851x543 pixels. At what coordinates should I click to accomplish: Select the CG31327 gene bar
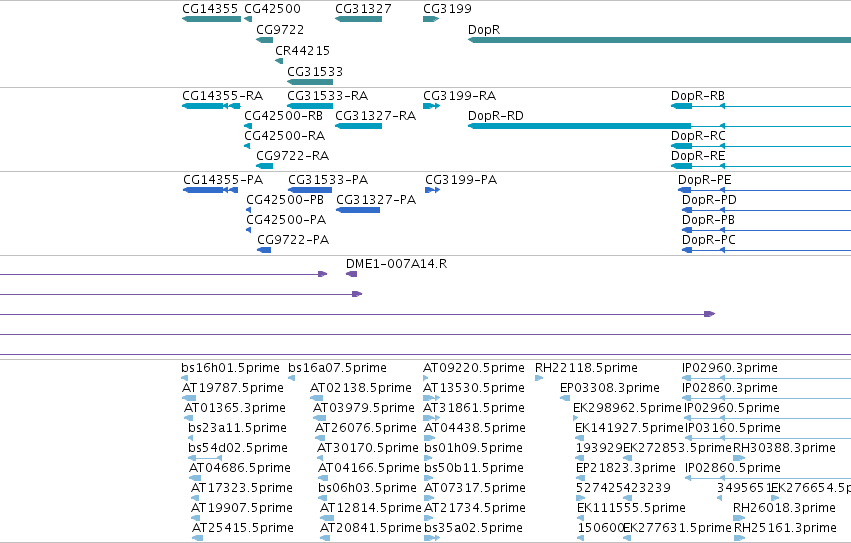(358, 19)
